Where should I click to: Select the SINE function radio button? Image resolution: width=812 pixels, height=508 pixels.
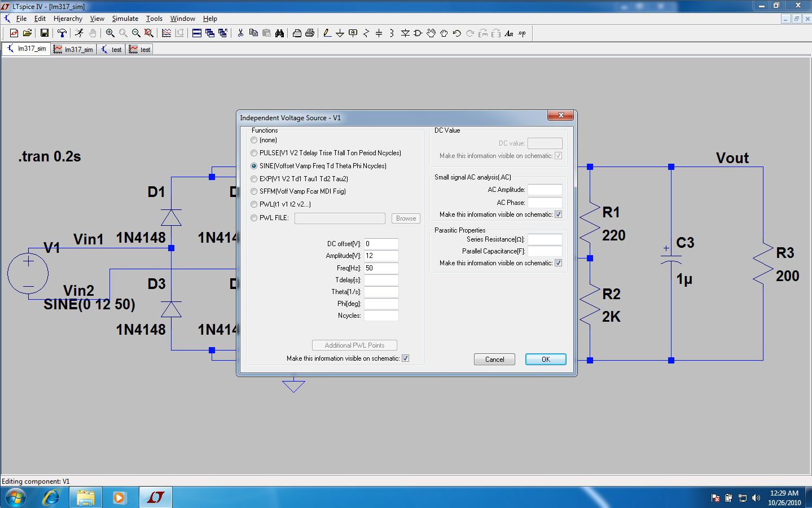click(x=254, y=166)
